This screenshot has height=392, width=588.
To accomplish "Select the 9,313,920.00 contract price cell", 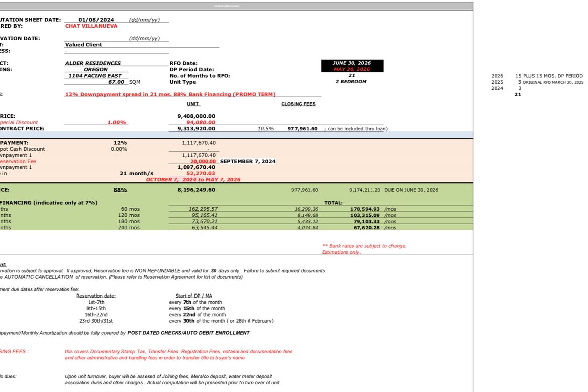I will (196, 129).
